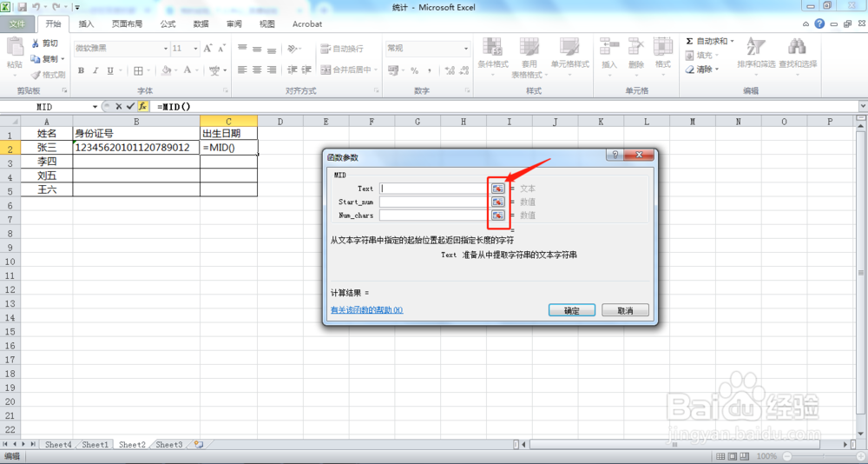Open the AutoSum dropdown arrow
This screenshot has width=868, height=464.
click(x=732, y=41)
